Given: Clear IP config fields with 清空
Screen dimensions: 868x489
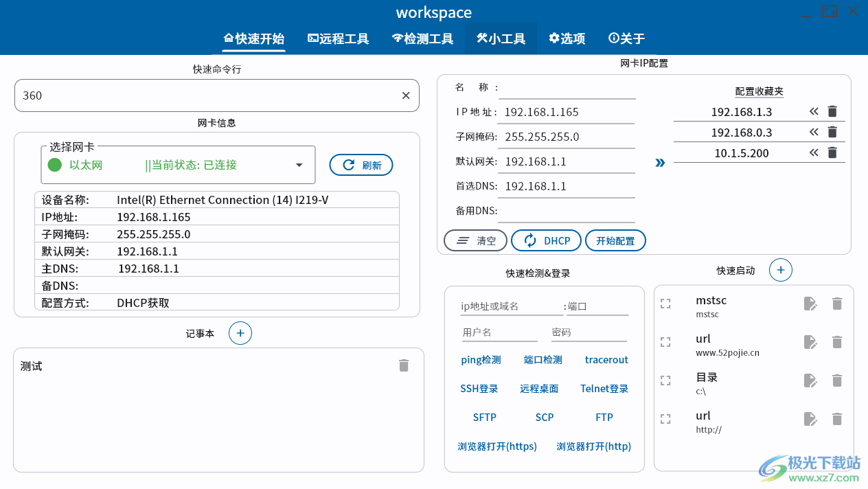Looking at the screenshot, I should click(x=475, y=240).
